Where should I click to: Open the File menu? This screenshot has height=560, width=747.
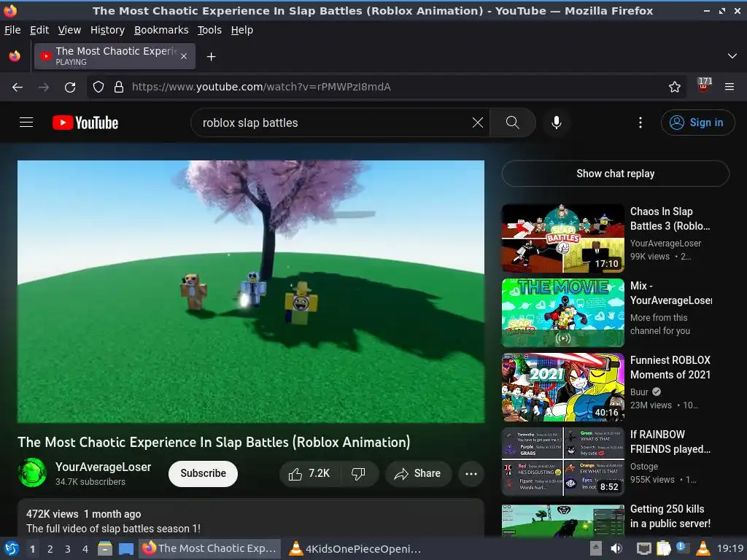tap(12, 30)
